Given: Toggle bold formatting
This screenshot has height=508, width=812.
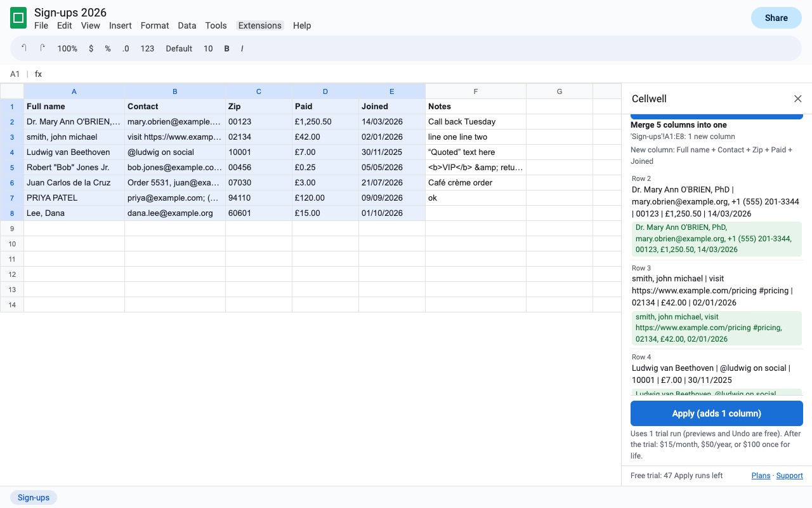Looking at the screenshot, I should pyautogui.click(x=226, y=48).
